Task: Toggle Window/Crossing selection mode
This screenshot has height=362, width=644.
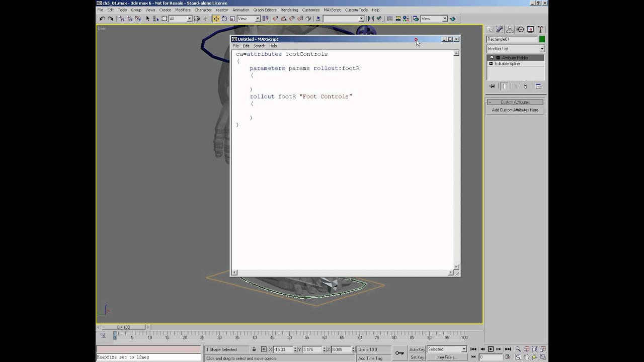Action: click(x=197, y=19)
